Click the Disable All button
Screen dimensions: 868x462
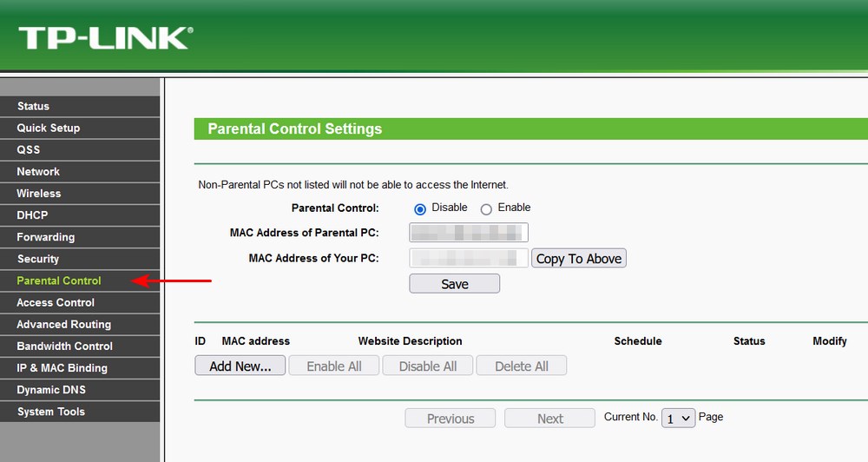(428, 366)
